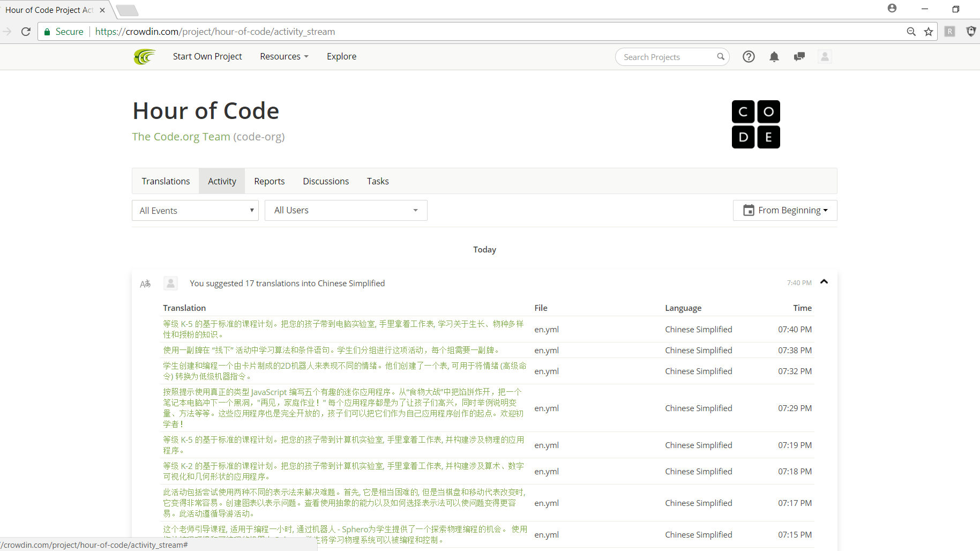
Task: Click the Hour of Code heading
Action: [x=206, y=111]
